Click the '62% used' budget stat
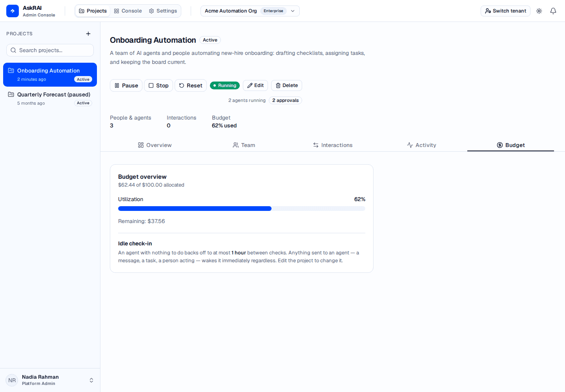The height and width of the screenshot is (392, 565). [x=224, y=125]
